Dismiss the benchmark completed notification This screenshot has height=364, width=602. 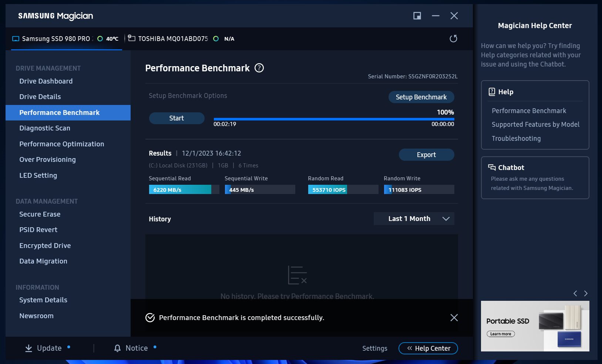coord(454,318)
